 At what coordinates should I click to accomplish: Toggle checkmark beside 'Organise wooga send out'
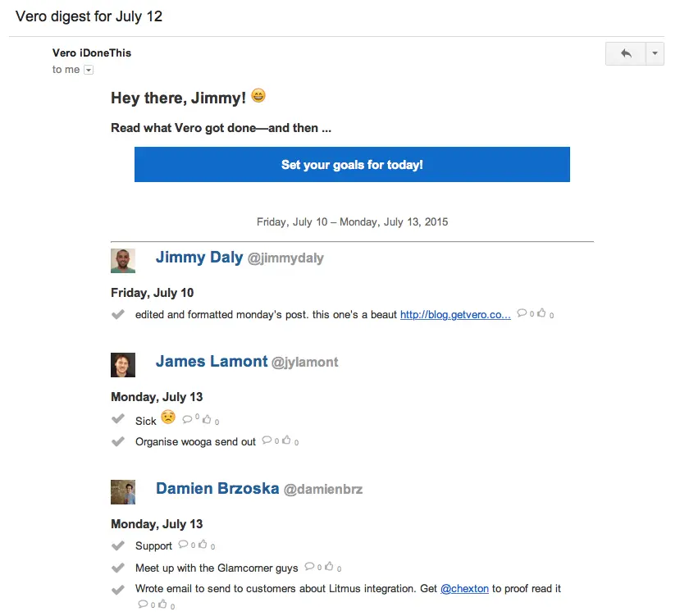click(x=117, y=442)
